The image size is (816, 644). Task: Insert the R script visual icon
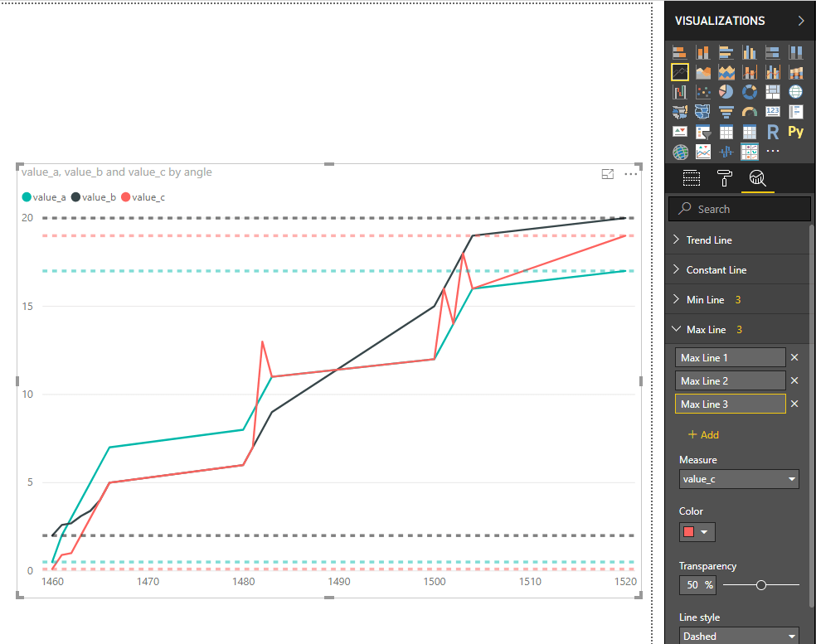pyautogui.click(x=773, y=132)
